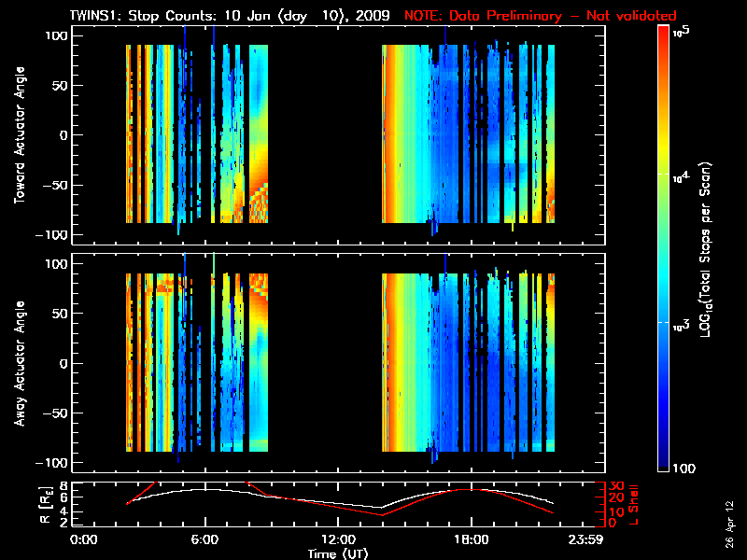Image resolution: width=747 pixels, height=560 pixels.
Task: Click the red top of the colorbar
Action: (664, 35)
